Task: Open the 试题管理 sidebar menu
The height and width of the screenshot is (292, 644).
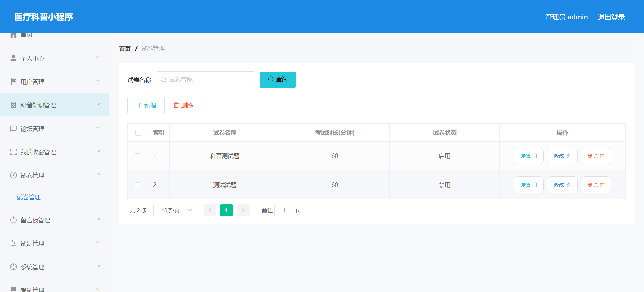Action: pyautogui.click(x=54, y=243)
